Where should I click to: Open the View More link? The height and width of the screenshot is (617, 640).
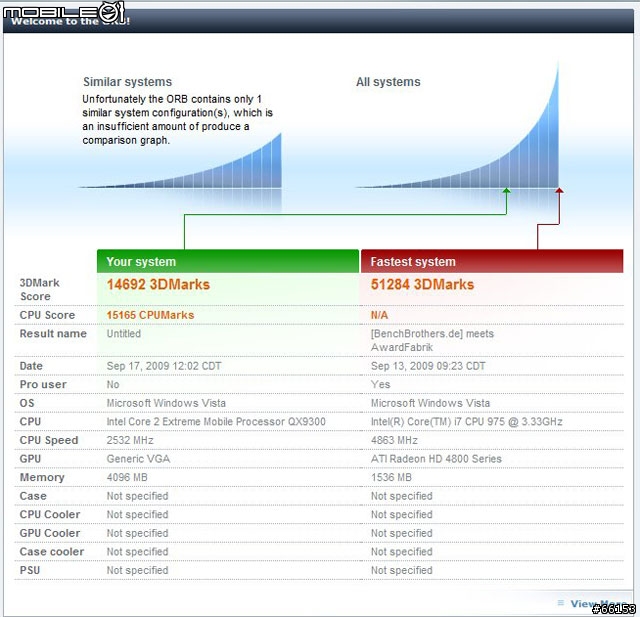(x=598, y=604)
